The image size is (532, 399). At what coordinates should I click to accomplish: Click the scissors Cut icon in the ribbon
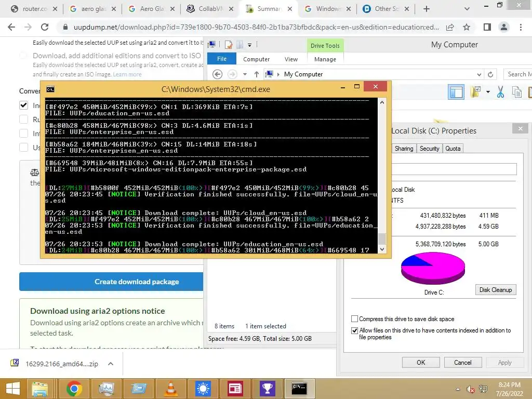[500, 92]
